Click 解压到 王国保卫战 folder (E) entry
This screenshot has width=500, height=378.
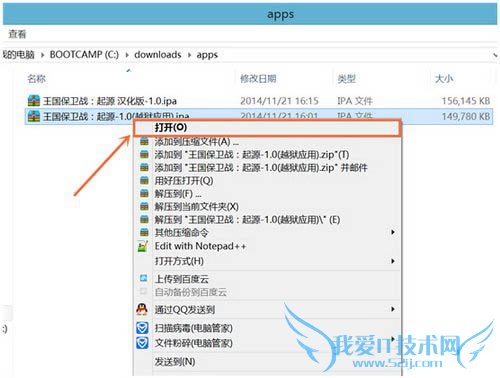coord(267,220)
